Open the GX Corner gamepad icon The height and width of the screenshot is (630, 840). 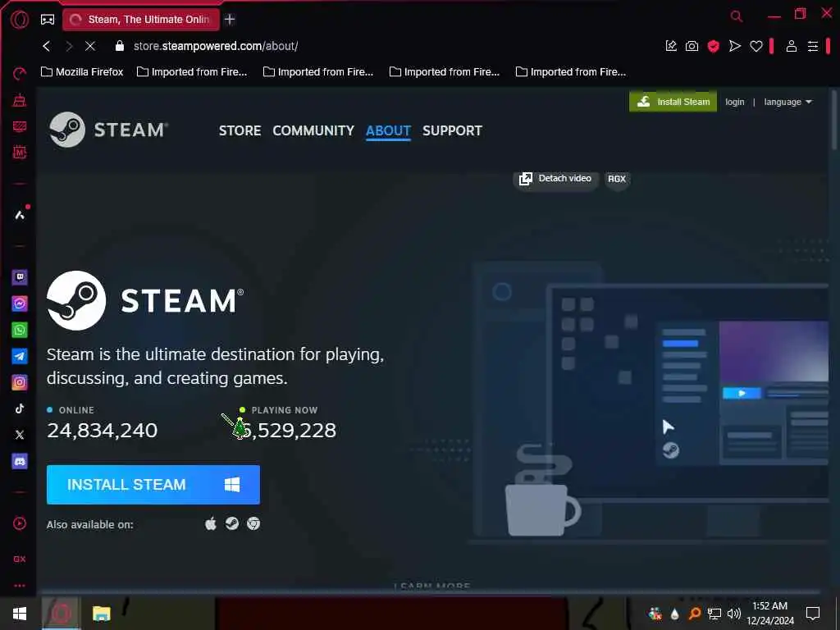(48, 20)
